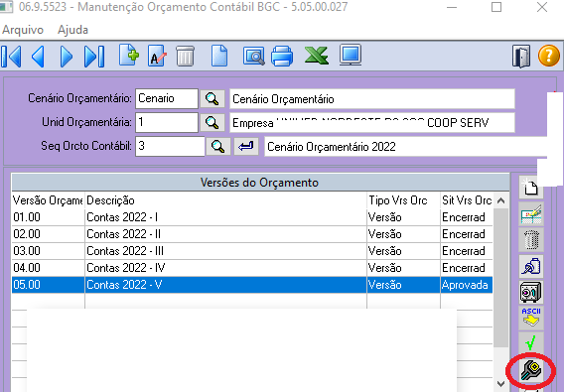Go to the next record

(x=67, y=57)
